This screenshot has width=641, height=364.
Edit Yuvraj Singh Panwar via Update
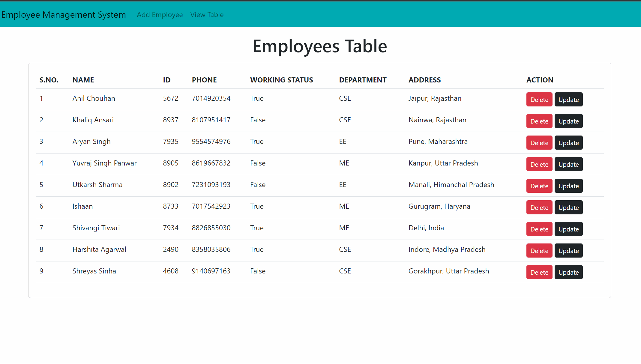coord(568,164)
